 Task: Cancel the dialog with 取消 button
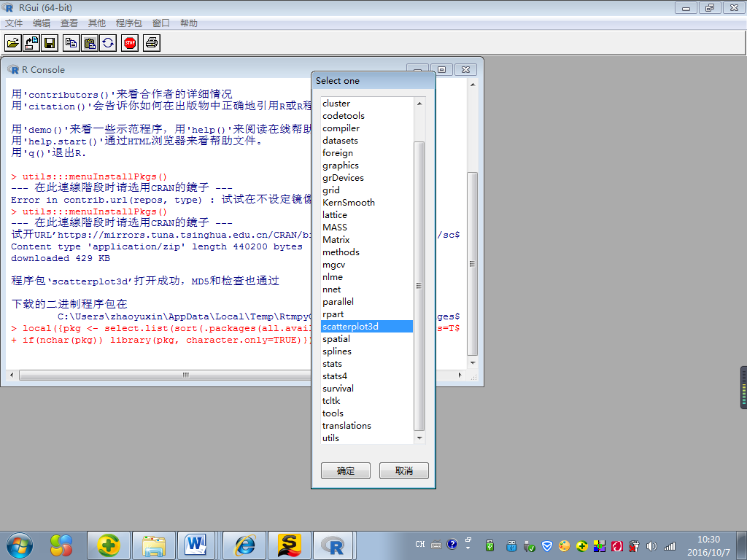(404, 470)
